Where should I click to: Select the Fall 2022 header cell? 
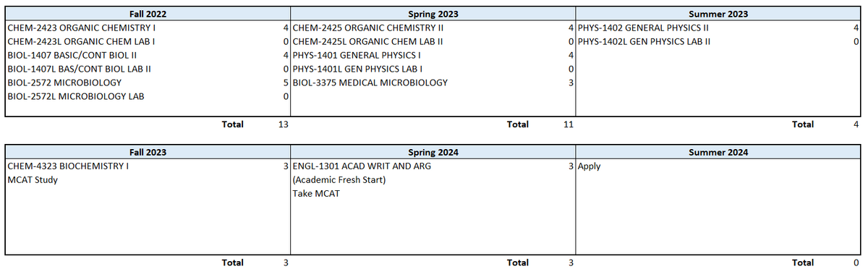148,14
